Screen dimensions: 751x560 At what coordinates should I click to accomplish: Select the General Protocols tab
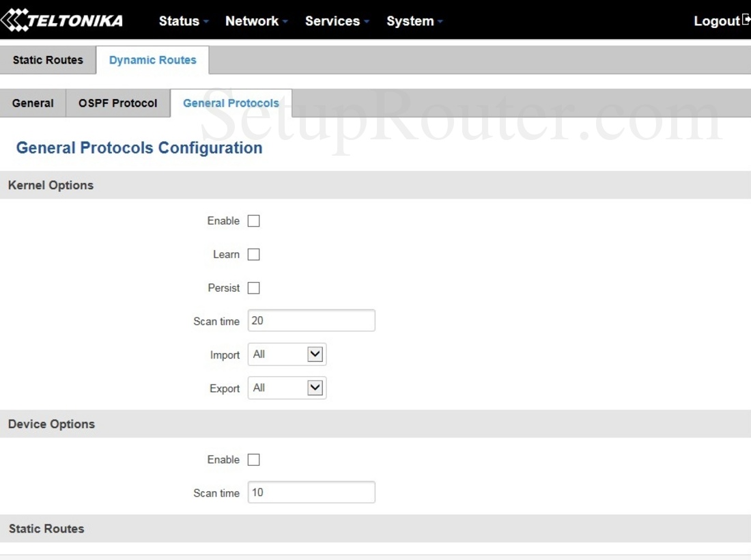[231, 103]
